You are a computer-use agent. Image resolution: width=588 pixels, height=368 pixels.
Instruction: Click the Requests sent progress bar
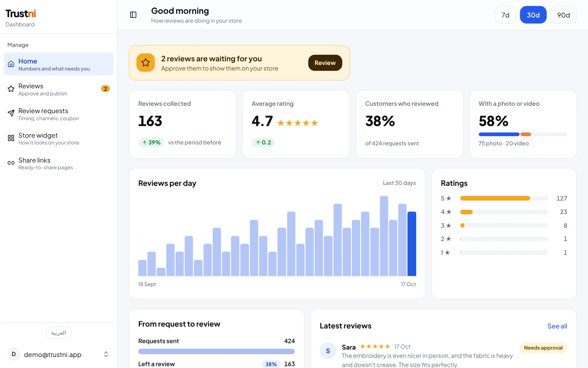(217, 351)
